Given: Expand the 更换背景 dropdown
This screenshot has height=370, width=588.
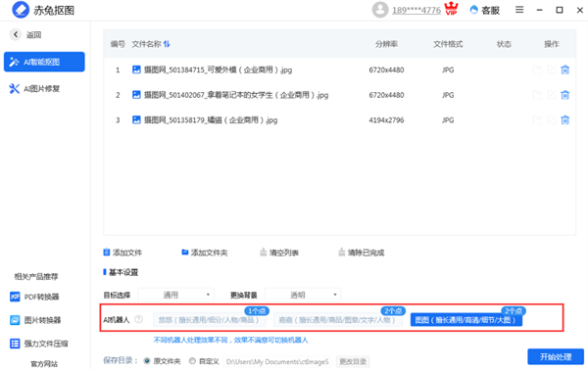Looking at the screenshot, I should (x=303, y=295).
